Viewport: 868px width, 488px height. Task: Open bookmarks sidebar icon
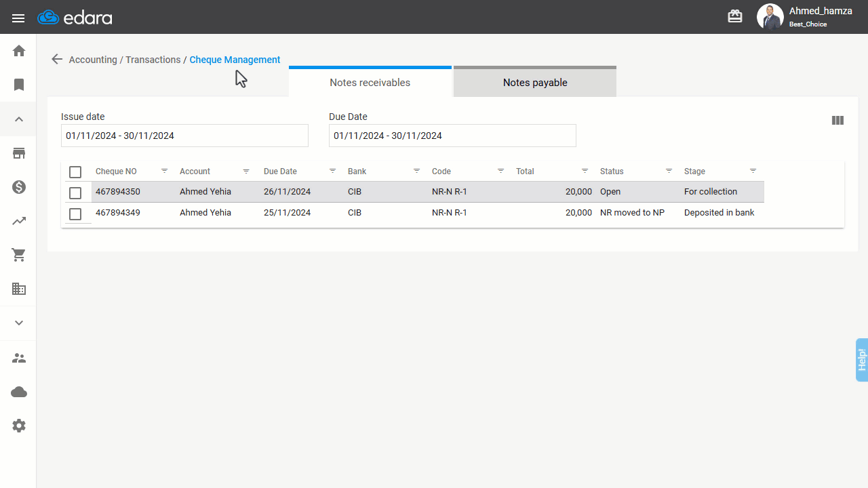19,85
